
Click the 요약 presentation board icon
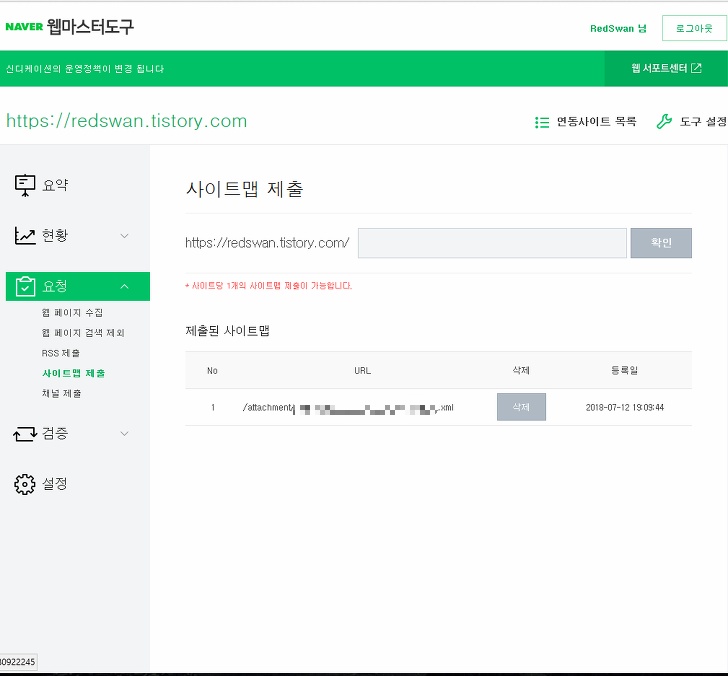25,185
